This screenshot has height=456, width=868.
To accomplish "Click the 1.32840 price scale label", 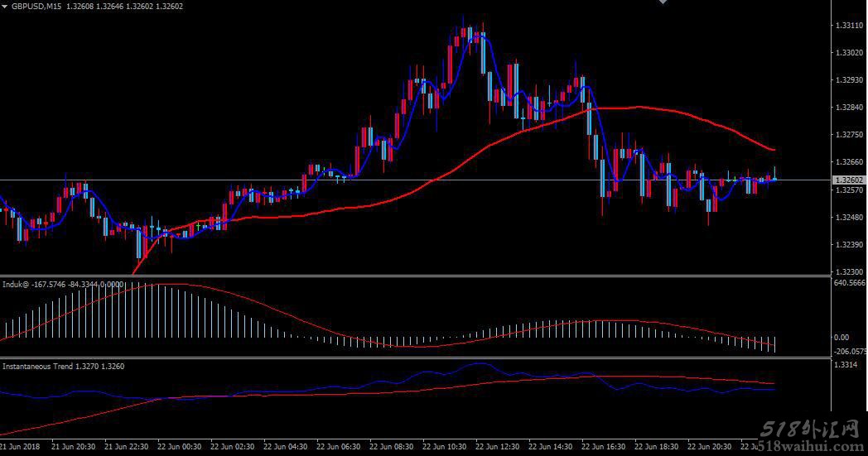I will (x=849, y=108).
